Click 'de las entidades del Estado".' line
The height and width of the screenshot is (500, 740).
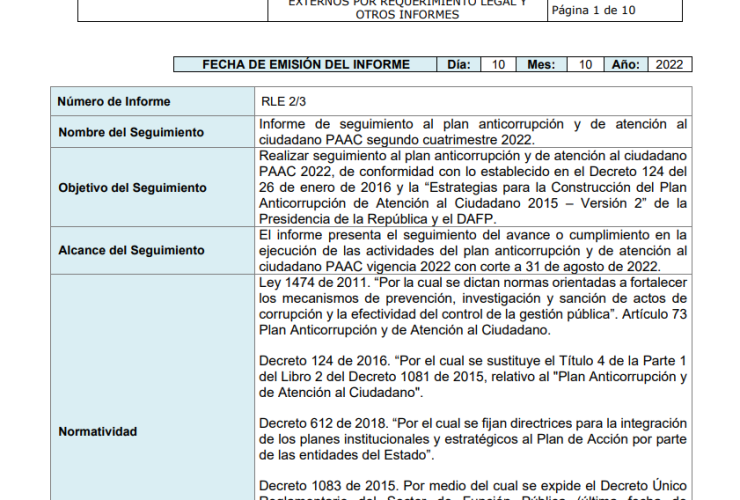coord(346,455)
